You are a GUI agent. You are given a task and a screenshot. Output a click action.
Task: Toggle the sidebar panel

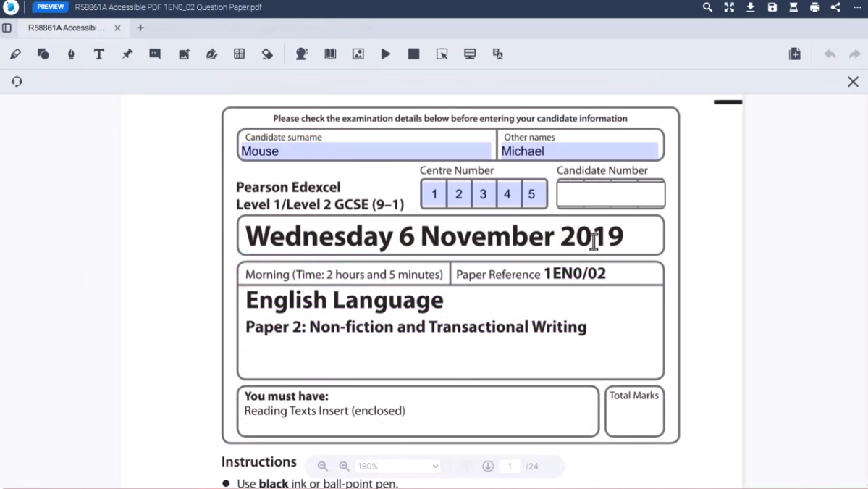point(7,28)
